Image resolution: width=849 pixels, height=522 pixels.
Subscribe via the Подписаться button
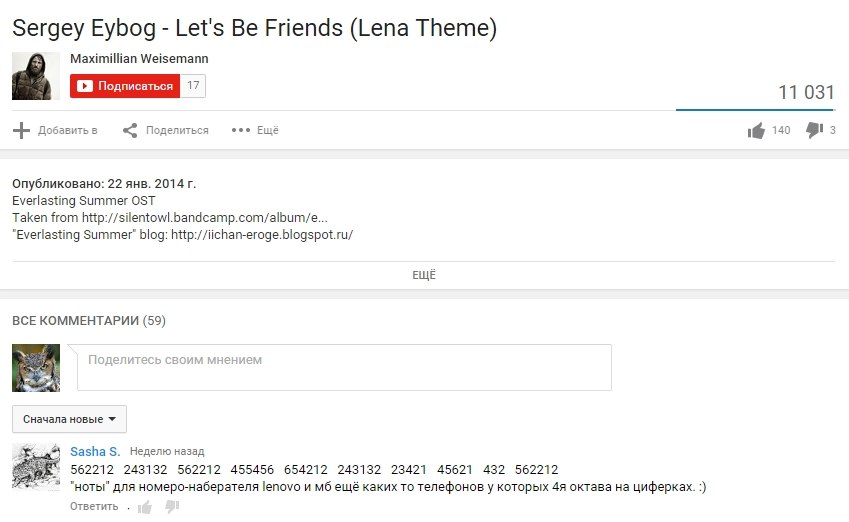click(125, 86)
